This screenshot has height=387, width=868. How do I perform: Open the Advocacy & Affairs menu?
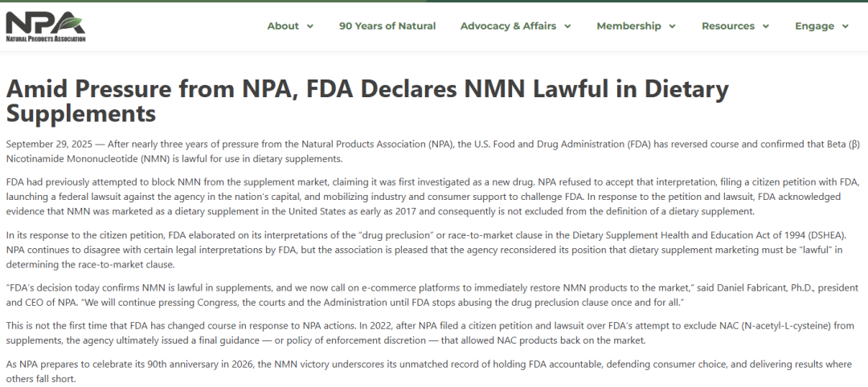(508, 26)
